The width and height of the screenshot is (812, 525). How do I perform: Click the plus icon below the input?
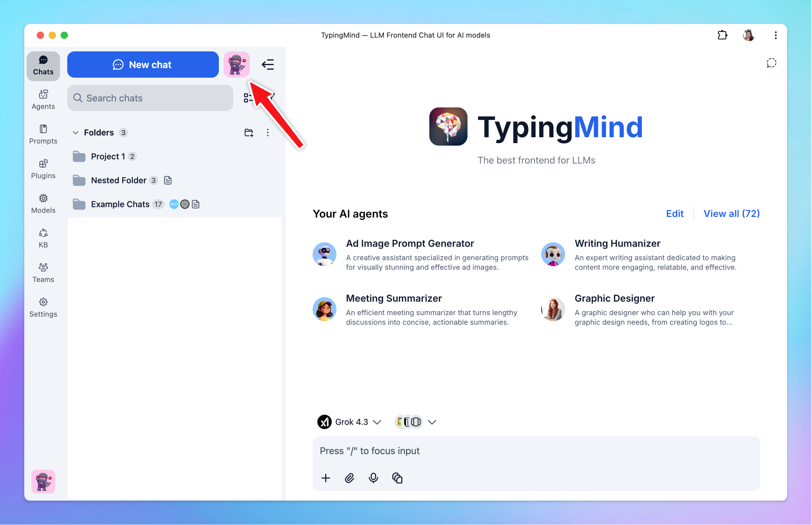(326, 478)
